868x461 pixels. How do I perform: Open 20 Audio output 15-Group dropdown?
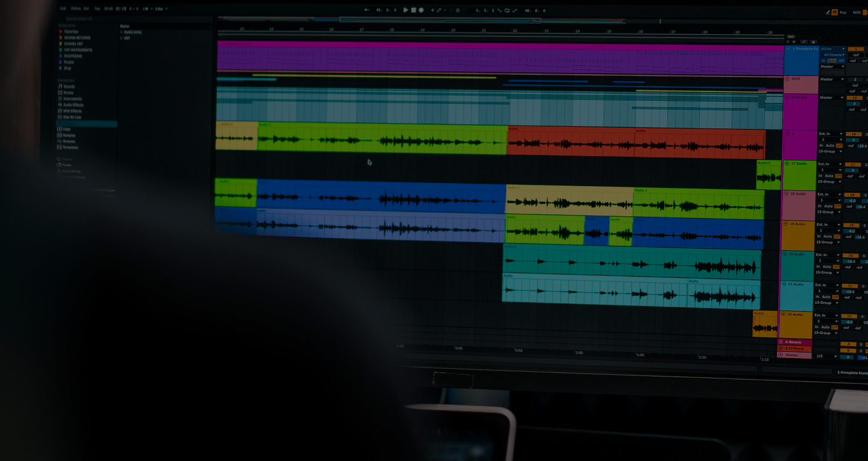[828, 272]
